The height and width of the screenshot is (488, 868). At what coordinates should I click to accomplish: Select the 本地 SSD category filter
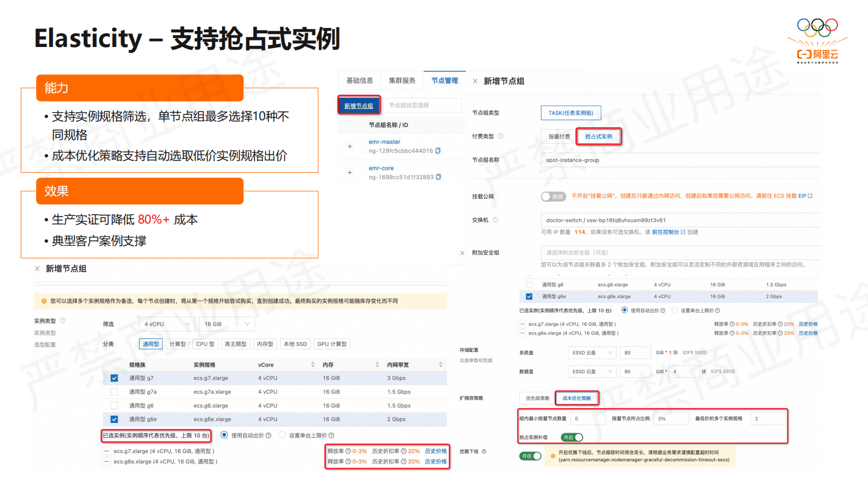coord(295,344)
